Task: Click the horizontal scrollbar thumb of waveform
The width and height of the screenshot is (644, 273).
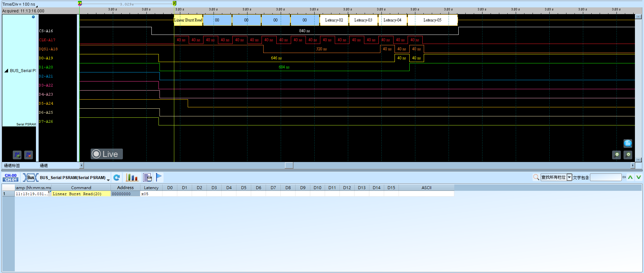Action: point(289,165)
